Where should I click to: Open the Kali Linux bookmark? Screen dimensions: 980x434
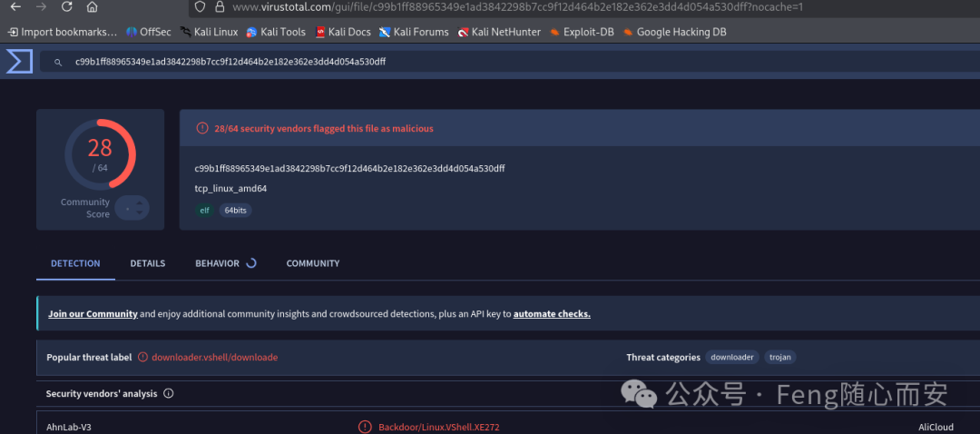pos(210,32)
